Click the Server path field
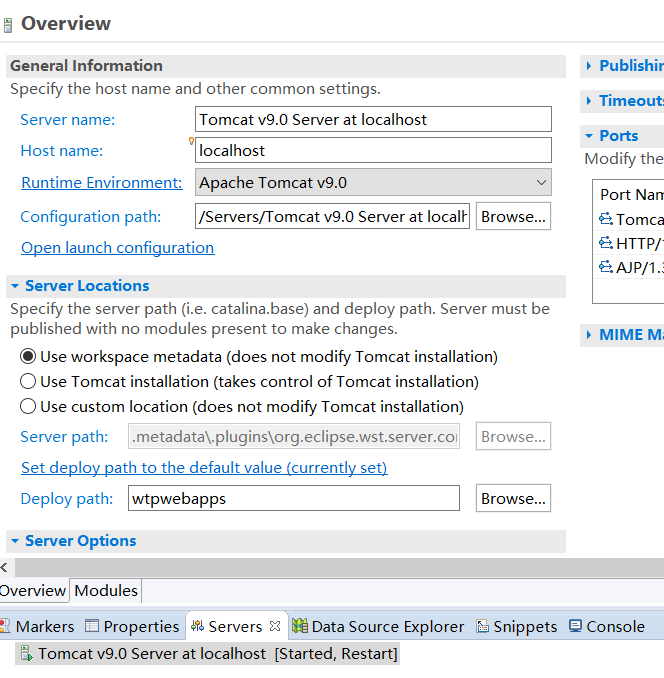This screenshot has width=664, height=678. 294,436
